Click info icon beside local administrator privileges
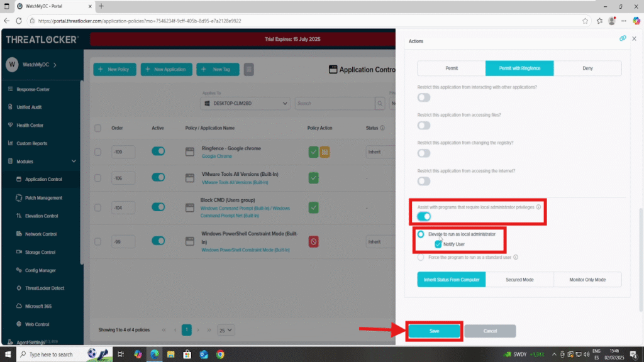The width and height of the screenshot is (644, 362). tap(538, 207)
